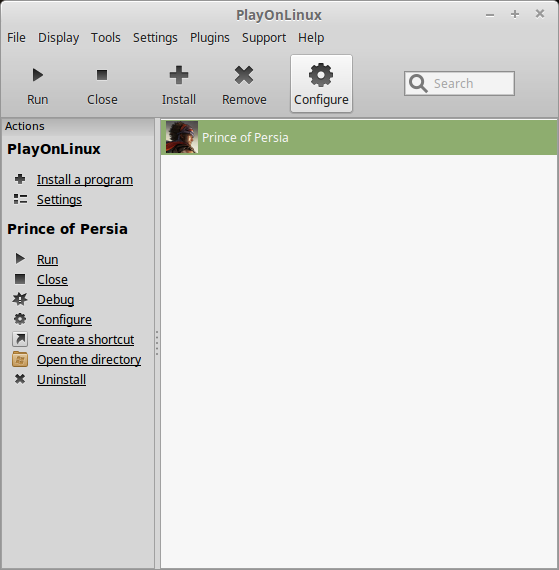Select the Prince of Persia list entry

click(359, 137)
